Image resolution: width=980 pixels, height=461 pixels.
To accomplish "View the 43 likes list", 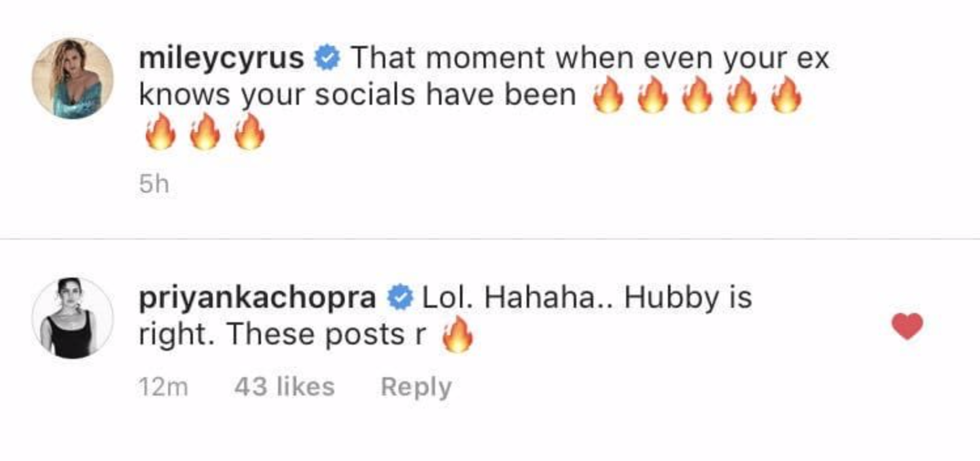I will [x=284, y=387].
